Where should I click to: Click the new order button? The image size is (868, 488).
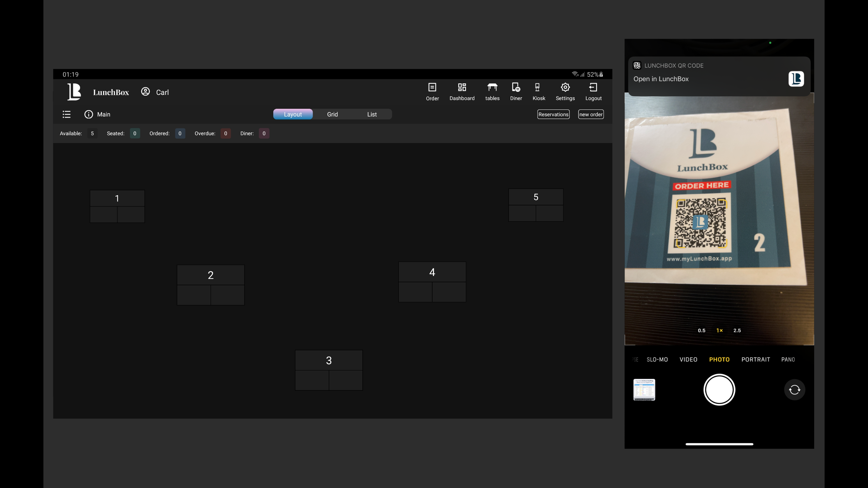click(x=591, y=115)
